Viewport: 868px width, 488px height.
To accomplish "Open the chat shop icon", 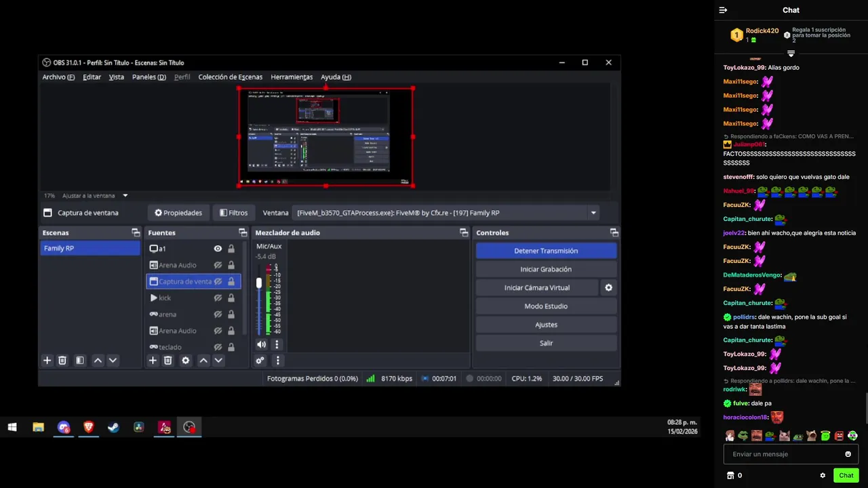I will click(730, 475).
